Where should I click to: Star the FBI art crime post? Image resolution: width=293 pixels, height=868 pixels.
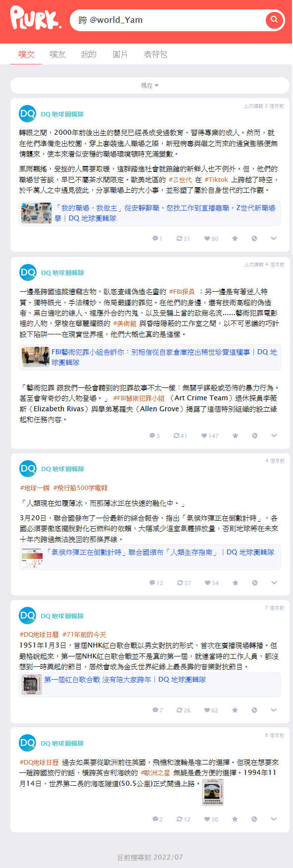[235, 436]
